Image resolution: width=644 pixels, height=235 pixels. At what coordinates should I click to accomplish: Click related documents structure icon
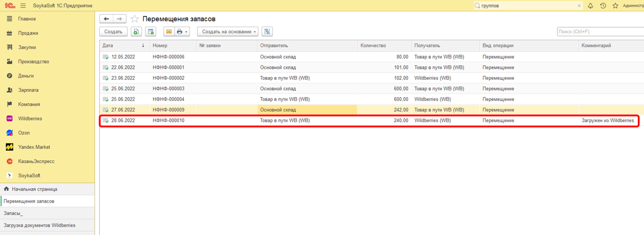coord(267,32)
